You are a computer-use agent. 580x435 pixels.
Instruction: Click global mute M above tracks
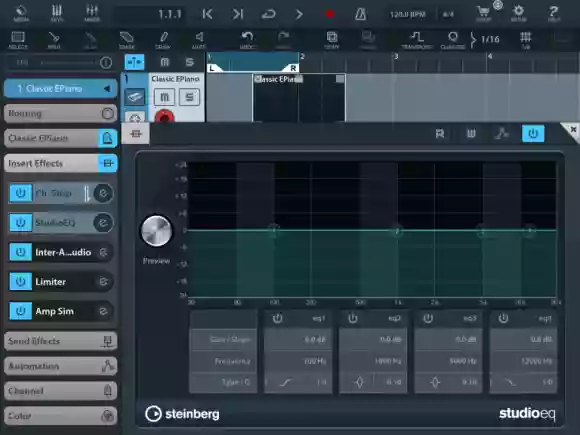point(165,62)
